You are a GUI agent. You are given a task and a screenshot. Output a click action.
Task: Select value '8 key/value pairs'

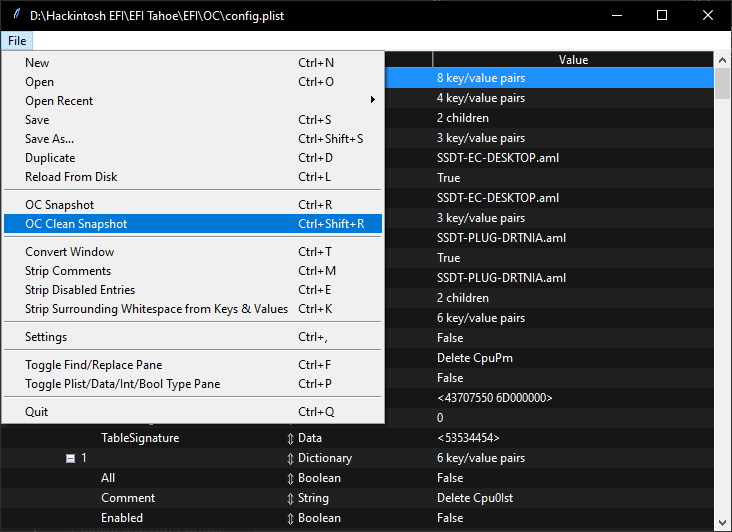tap(481, 78)
